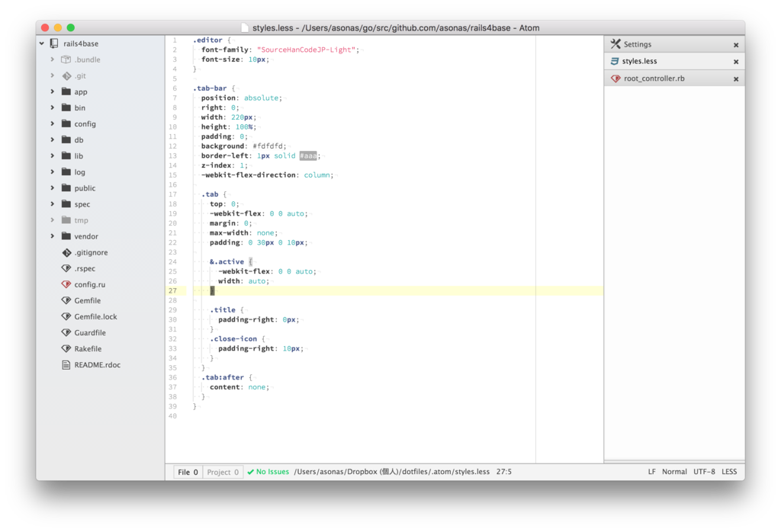
Task: Open the config.ru file
Action: (x=90, y=284)
